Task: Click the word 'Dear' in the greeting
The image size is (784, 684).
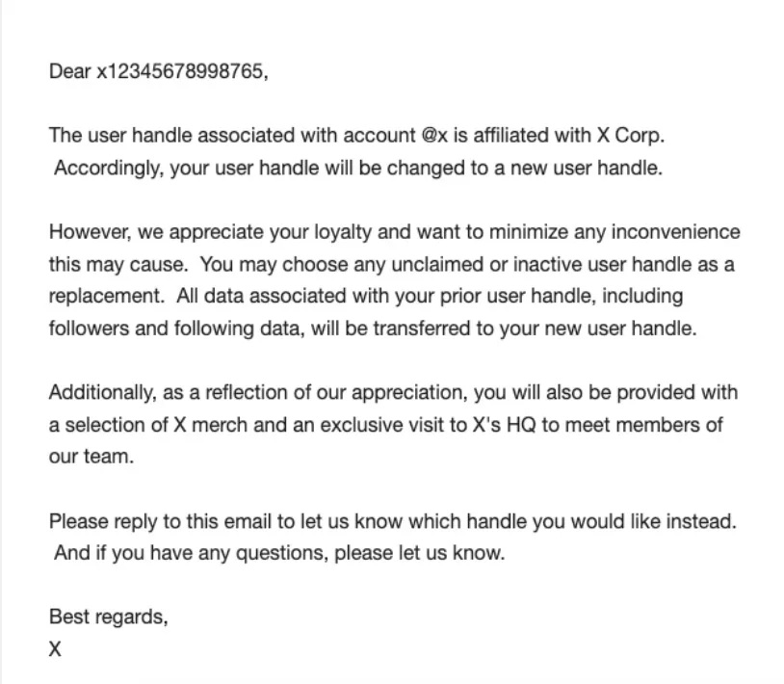Action: tap(69, 71)
